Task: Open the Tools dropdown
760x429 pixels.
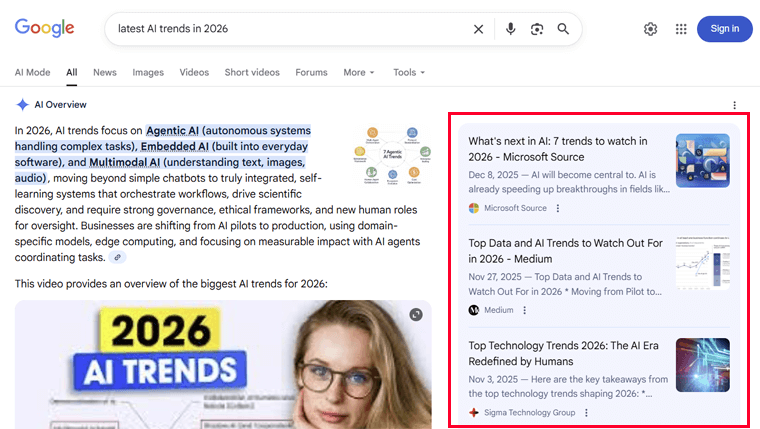Action: 409,72
